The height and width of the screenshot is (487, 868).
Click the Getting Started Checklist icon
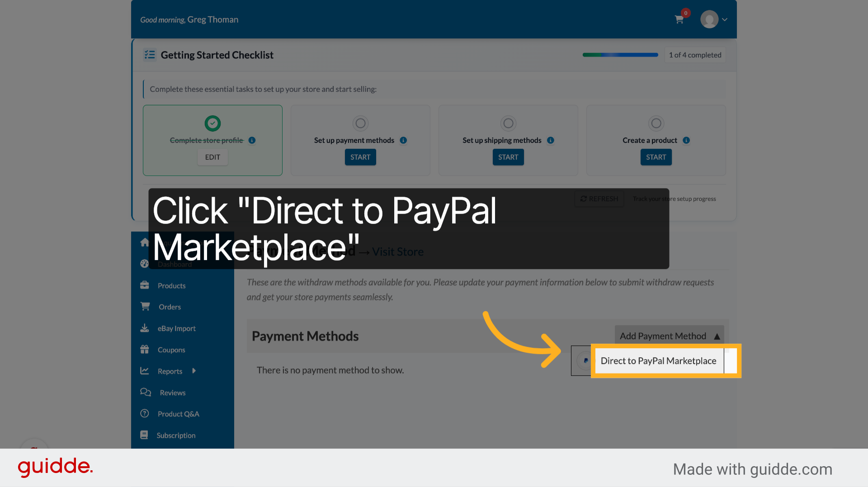[150, 55]
